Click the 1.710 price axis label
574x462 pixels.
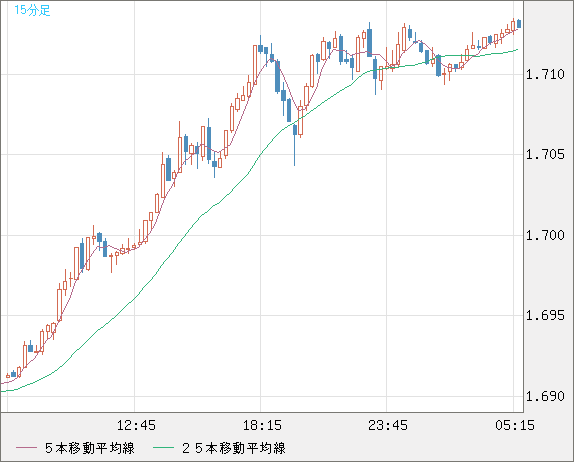(545, 75)
